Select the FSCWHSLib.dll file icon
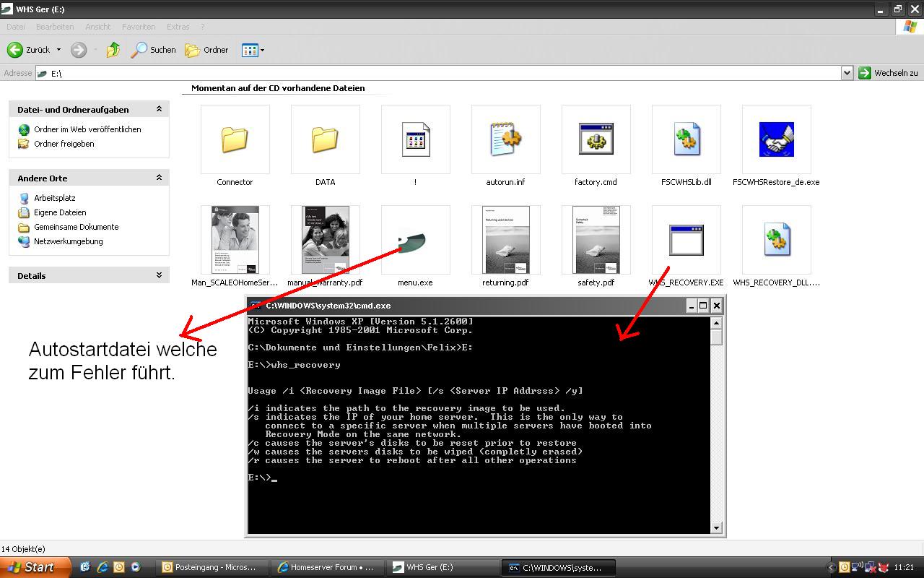Viewport: 924px width, 578px height. pyautogui.click(x=686, y=139)
